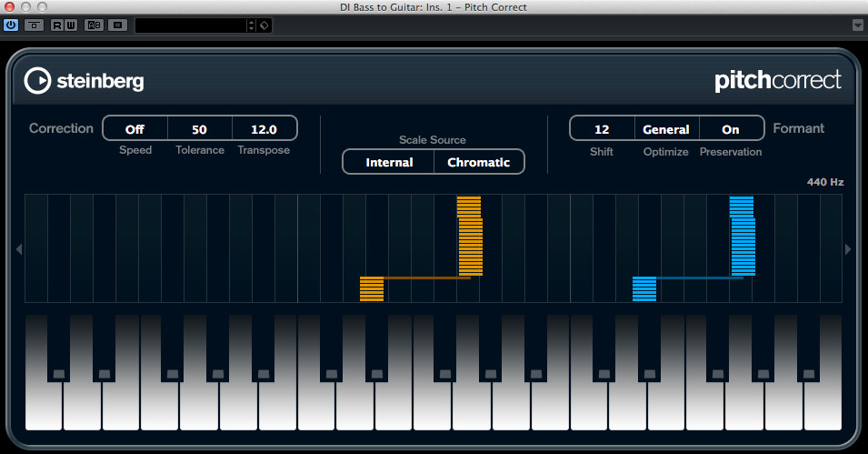Open the Chromatic scale type selector
The height and width of the screenshot is (454, 868).
[x=479, y=162]
